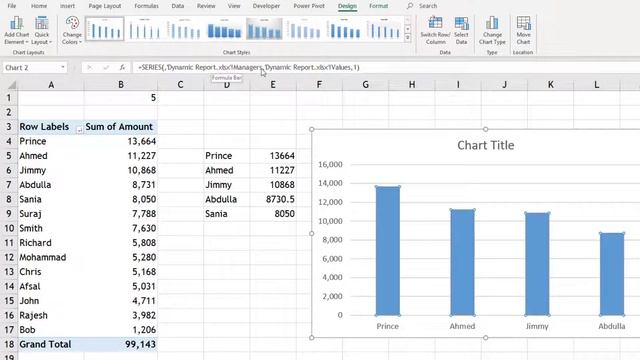Image resolution: width=640 pixels, height=360 pixels.
Task: Open the Change Colors palette
Action: click(x=72, y=30)
